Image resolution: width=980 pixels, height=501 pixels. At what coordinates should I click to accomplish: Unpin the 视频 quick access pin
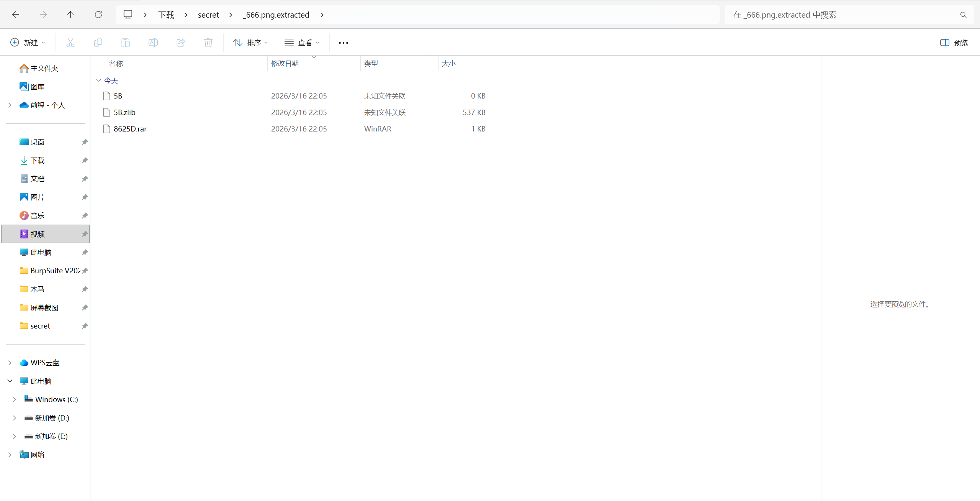[85, 234]
